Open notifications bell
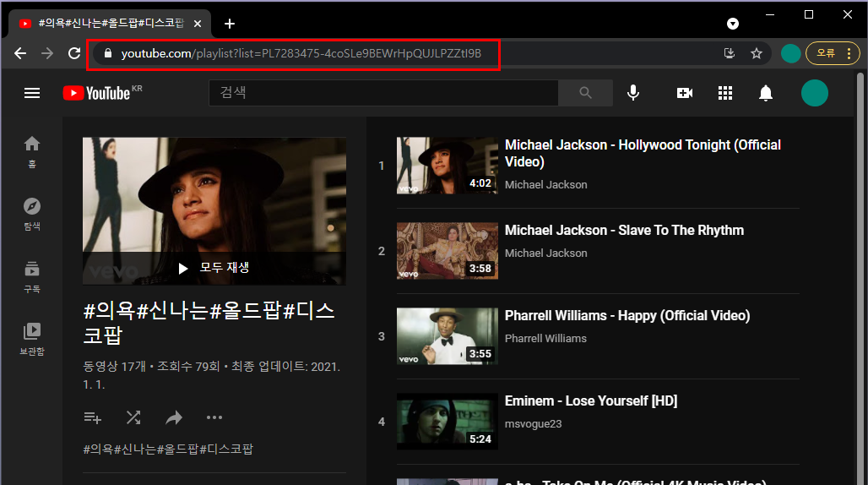 click(766, 92)
